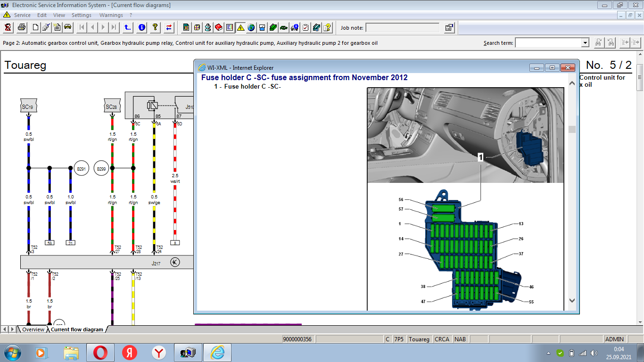644x362 pixels.
Task: Click the B299 connection circle
Action: point(101,168)
